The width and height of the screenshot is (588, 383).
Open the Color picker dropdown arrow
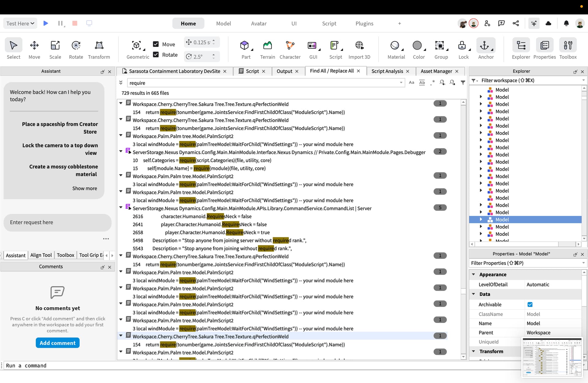coord(425,50)
